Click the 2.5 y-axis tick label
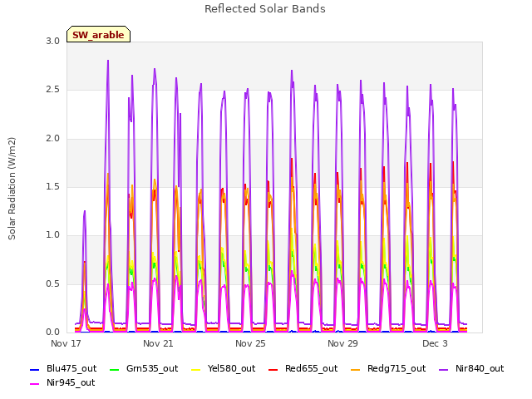532x399 pixels. coord(52,90)
